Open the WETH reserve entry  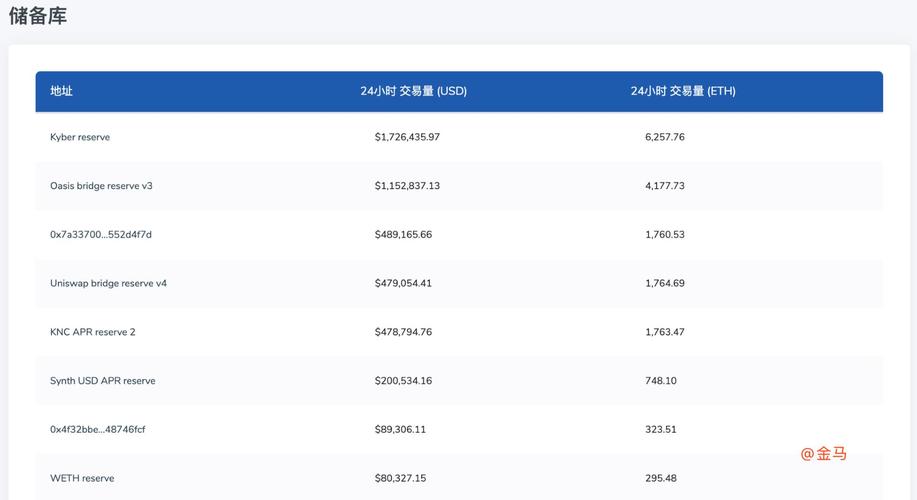pyautogui.click(x=82, y=479)
